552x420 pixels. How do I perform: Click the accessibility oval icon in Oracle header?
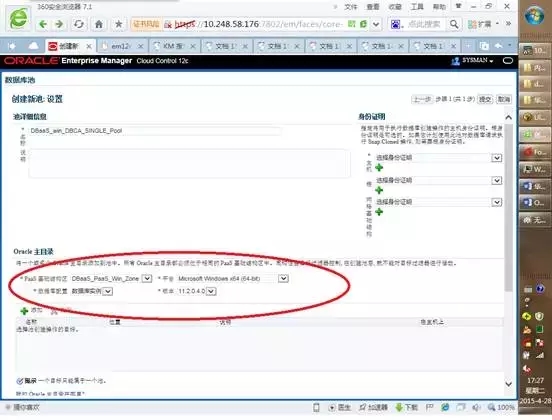(x=508, y=61)
